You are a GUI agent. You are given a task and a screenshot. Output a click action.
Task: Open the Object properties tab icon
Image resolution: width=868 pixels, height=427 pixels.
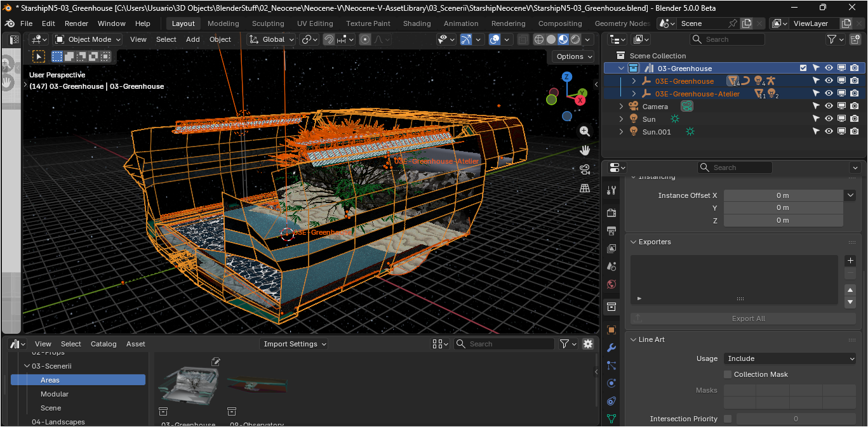(611, 330)
